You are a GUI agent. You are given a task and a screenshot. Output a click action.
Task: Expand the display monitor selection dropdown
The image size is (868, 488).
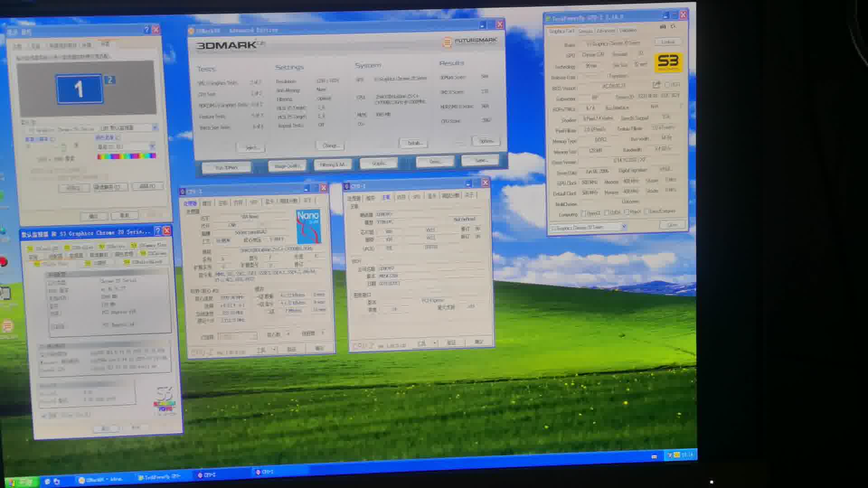coord(155,128)
